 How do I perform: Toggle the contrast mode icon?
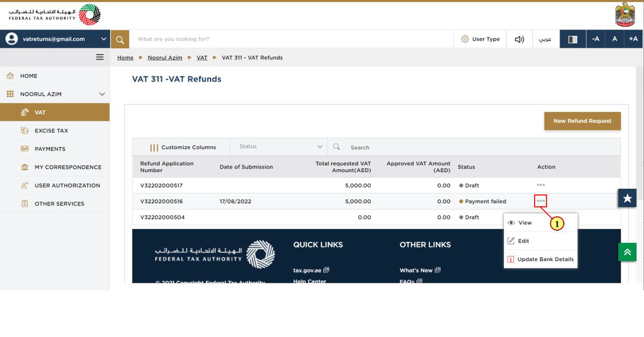click(x=573, y=39)
